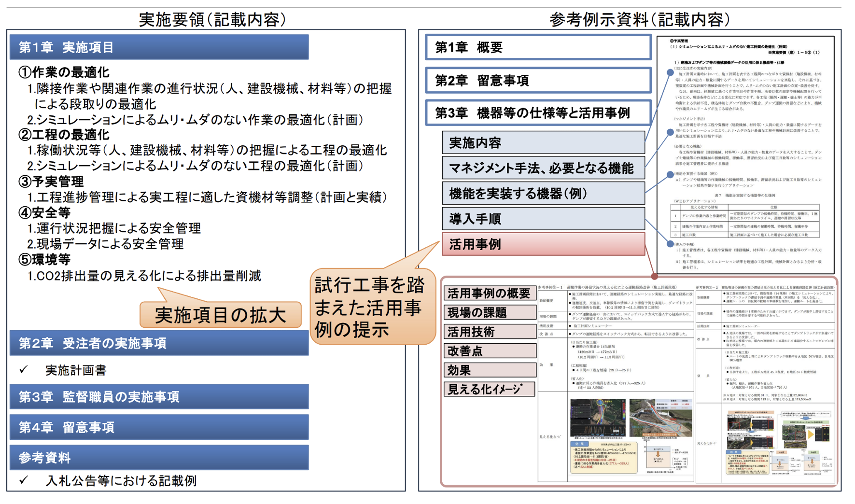This screenshot has height=504, width=855.
Task: Open 第3章 機器等の仕様等と活用事例 box
Action: point(538,113)
